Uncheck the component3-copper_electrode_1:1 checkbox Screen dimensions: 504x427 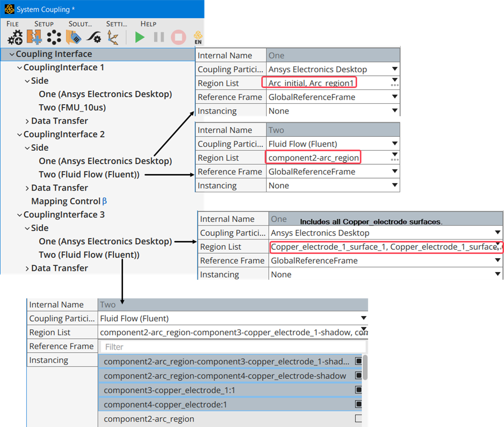358,390
